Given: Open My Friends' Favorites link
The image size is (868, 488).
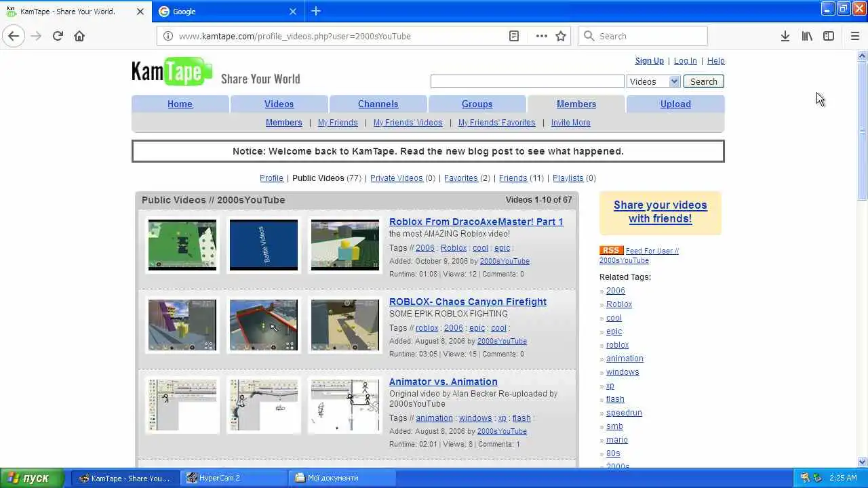Looking at the screenshot, I should 496,123.
